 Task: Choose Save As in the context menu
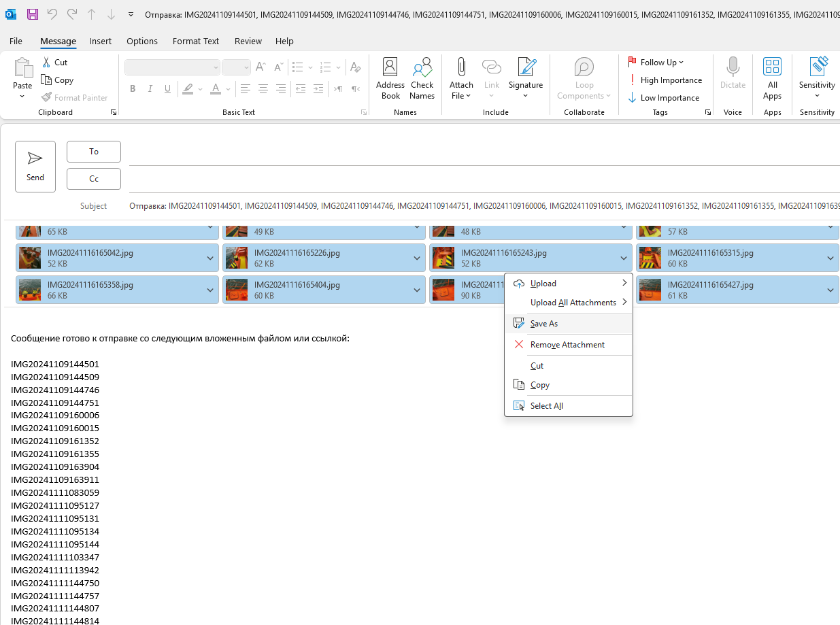(568, 324)
